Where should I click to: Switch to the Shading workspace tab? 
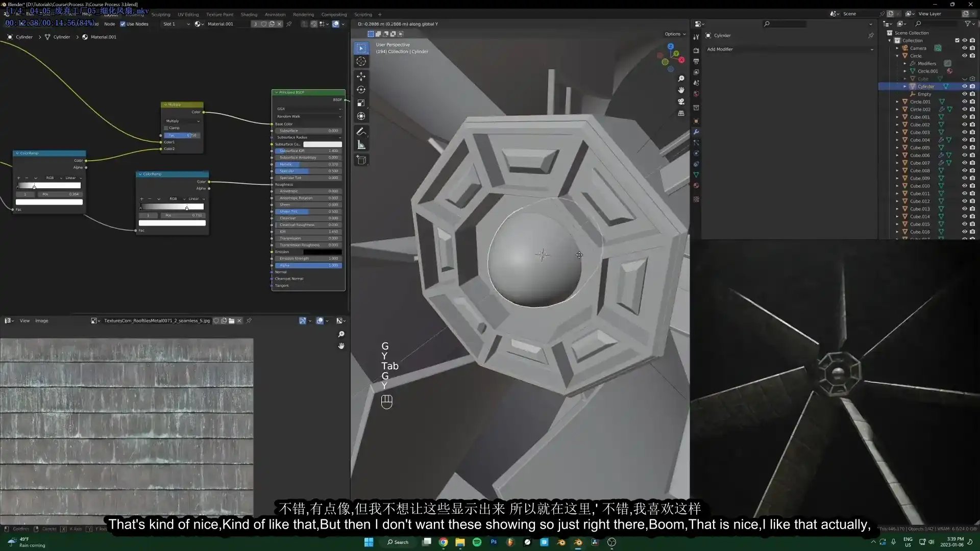coord(250,14)
